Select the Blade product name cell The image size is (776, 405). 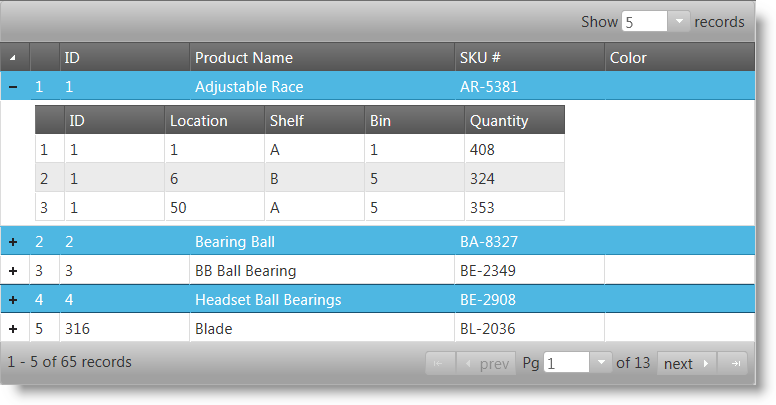[x=322, y=329]
